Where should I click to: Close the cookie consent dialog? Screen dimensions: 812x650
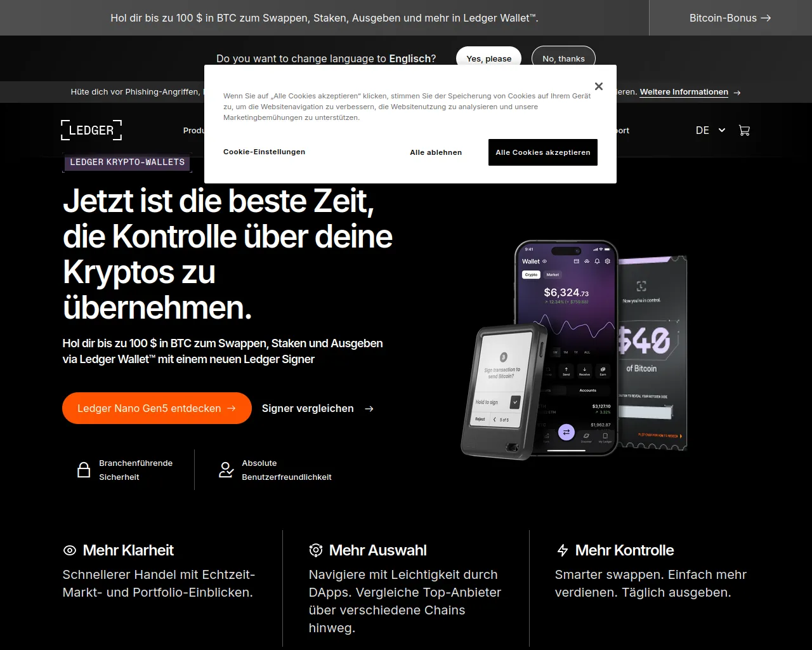pos(598,86)
